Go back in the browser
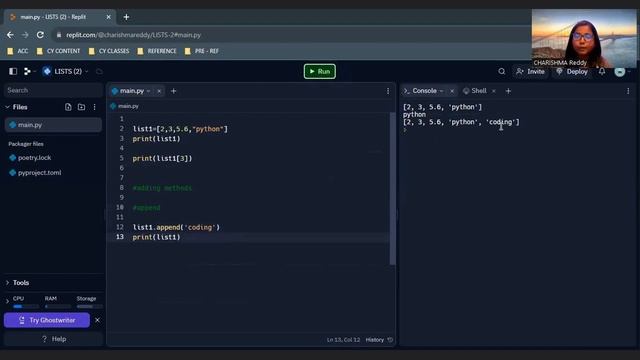640x360 pixels. click(x=10, y=35)
